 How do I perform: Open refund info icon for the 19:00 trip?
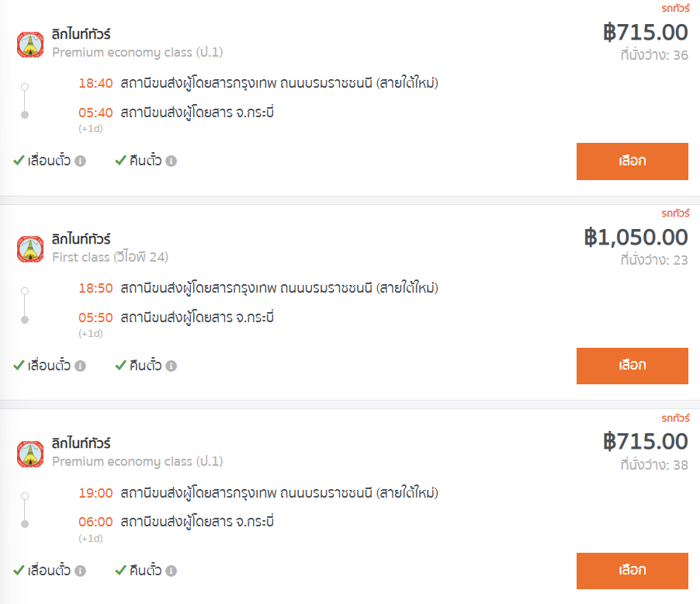click(172, 571)
